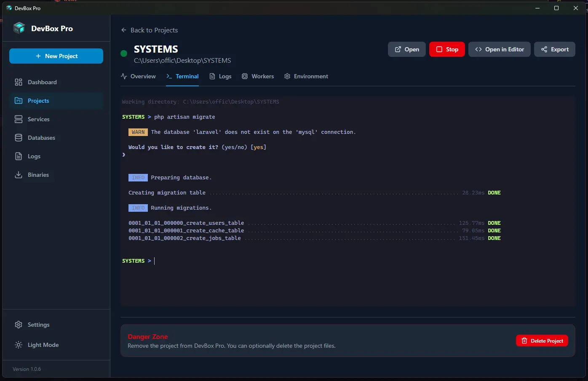The image size is (588, 381).
Task: Go to Databases in the sidebar
Action: pos(56,138)
